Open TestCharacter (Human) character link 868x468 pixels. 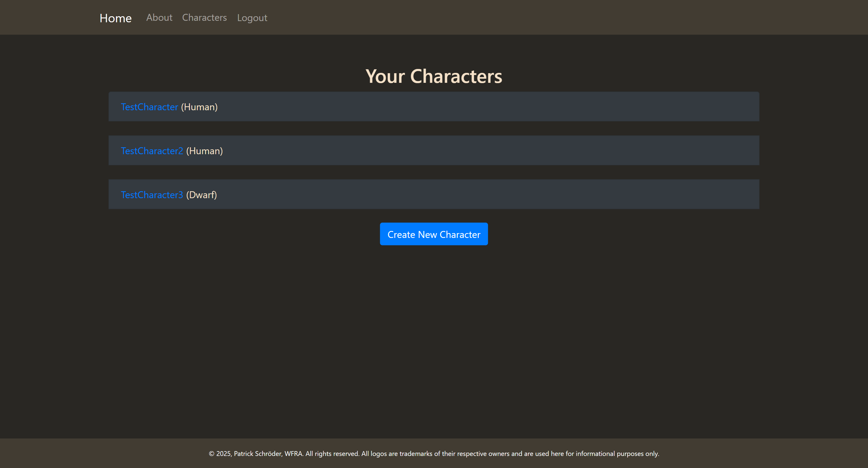point(149,107)
